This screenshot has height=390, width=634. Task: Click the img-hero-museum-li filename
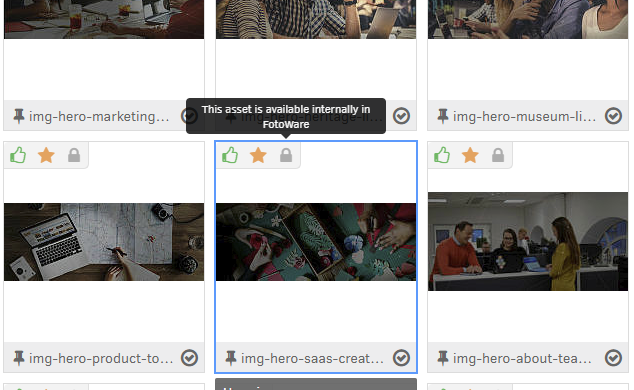pos(524,116)
